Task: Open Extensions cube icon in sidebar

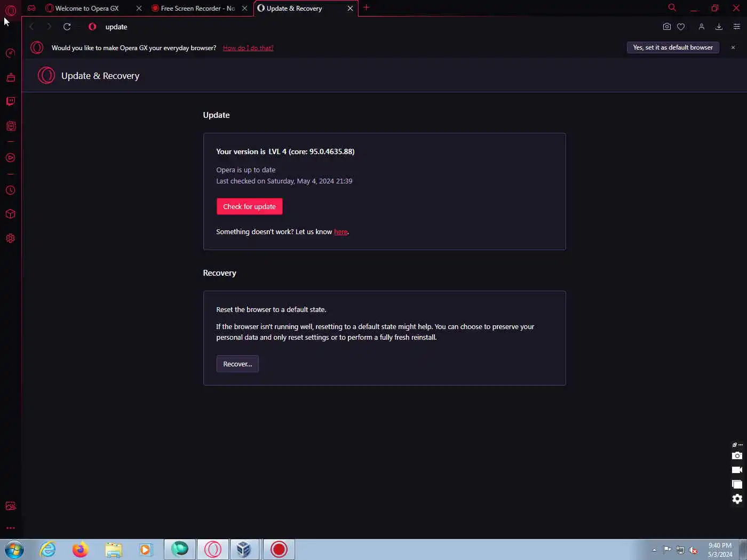Action: [x=11, y=214]
